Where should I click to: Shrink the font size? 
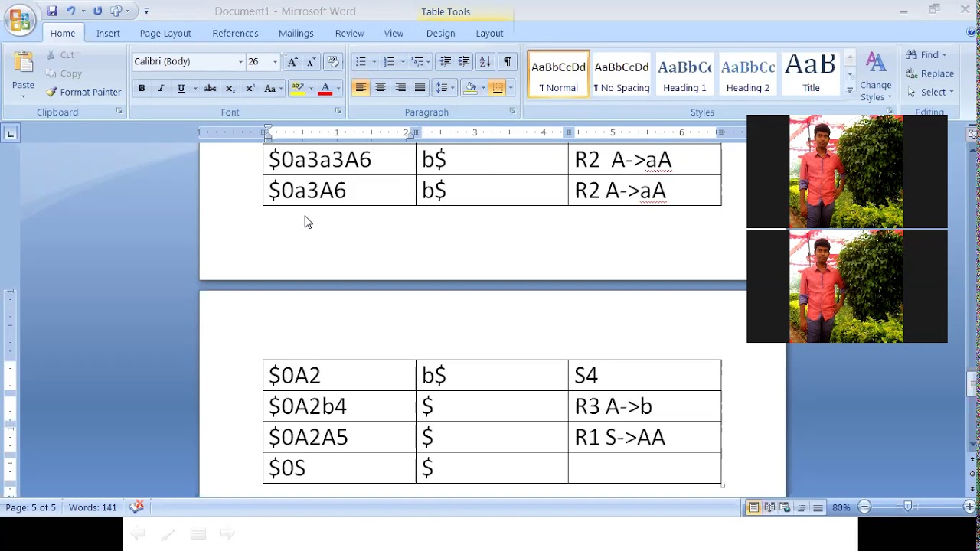click(x=311, y=62)
